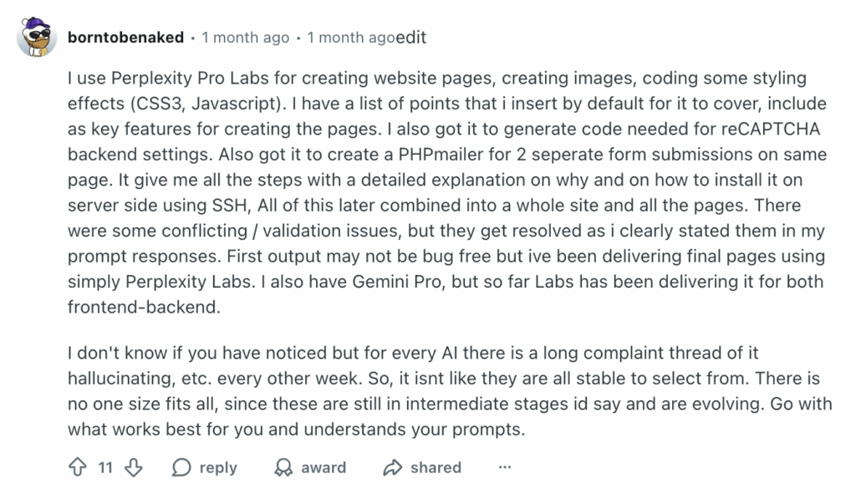Click the vote count number 11

(104, 467)
